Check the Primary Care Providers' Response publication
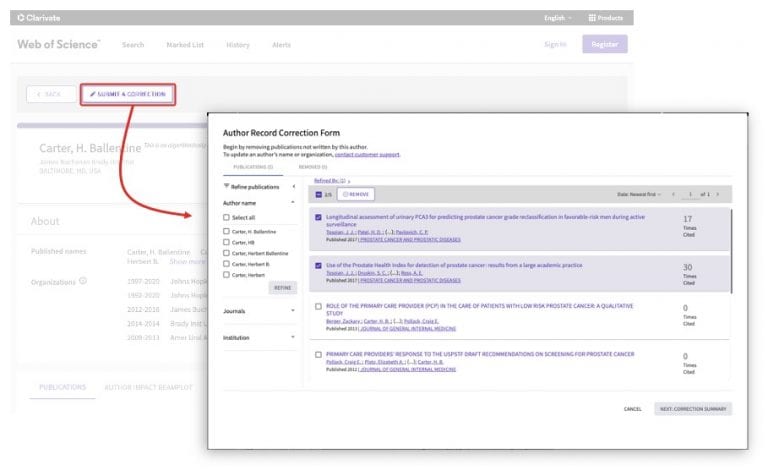 (x=318, y=354)
